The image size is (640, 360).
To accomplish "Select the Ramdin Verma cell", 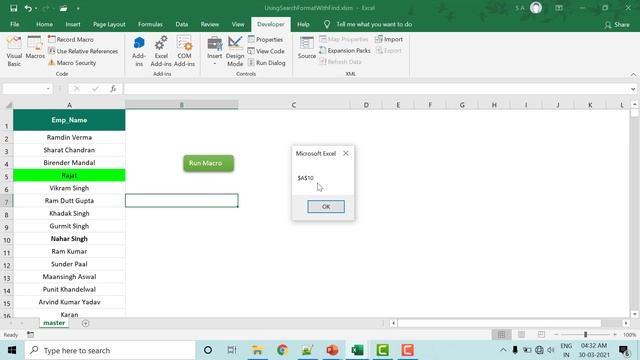I will (69, 137).
